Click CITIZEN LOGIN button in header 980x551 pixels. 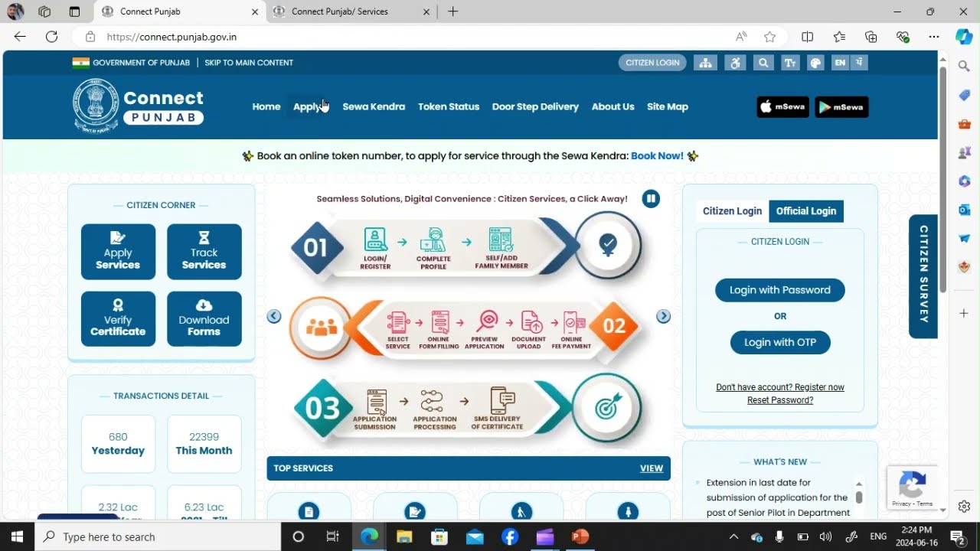(x=652, y=63)
